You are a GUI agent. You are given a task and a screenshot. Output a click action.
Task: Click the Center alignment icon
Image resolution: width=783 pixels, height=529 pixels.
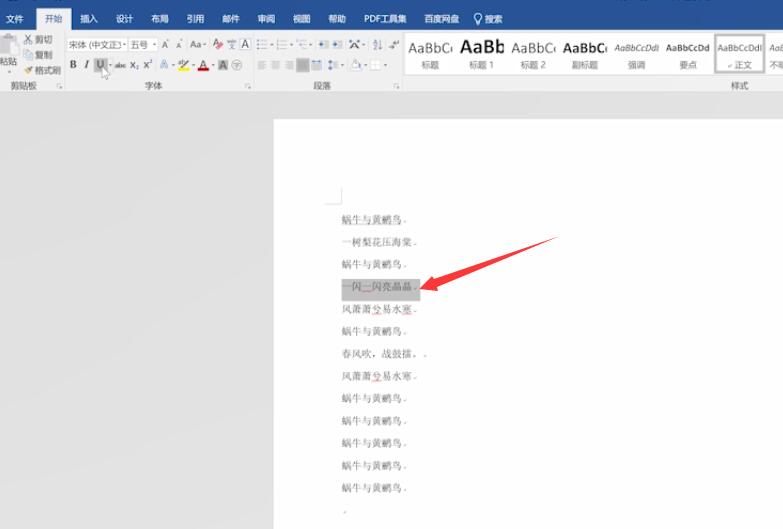coord(275,65)
